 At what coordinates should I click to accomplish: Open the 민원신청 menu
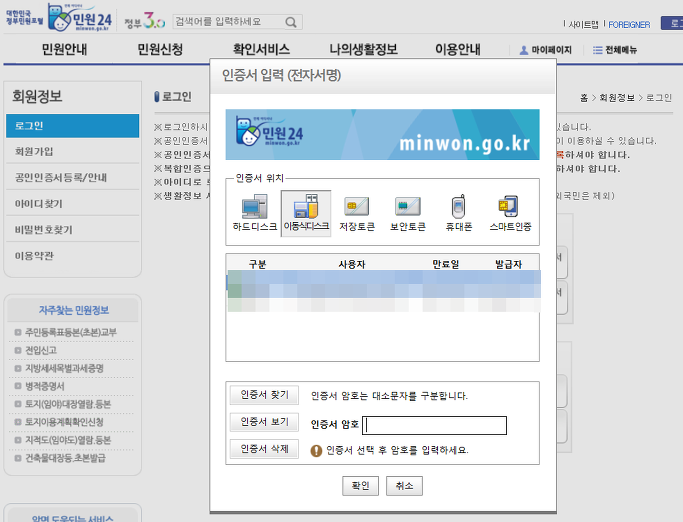(x=160, y=49)
